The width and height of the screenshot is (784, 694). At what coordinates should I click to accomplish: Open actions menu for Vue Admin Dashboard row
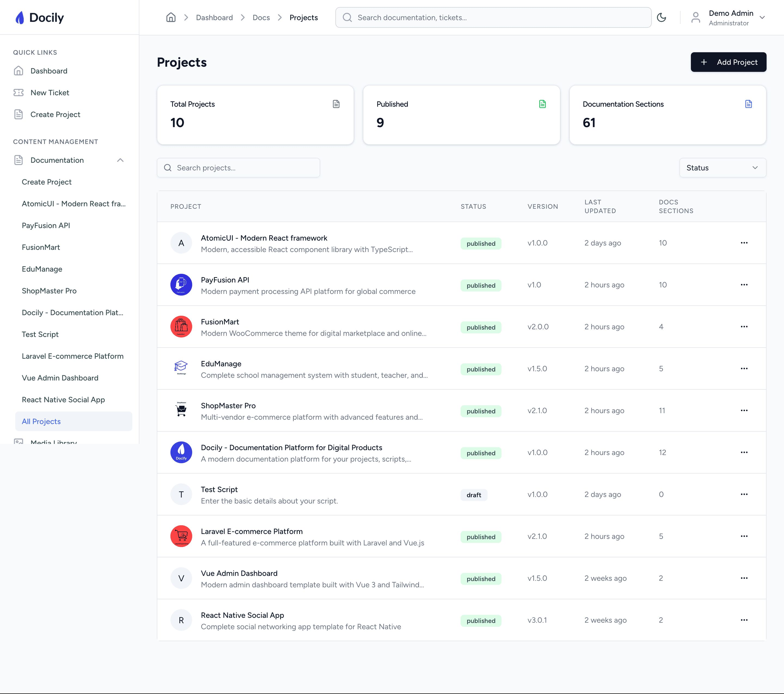point(744,578)
